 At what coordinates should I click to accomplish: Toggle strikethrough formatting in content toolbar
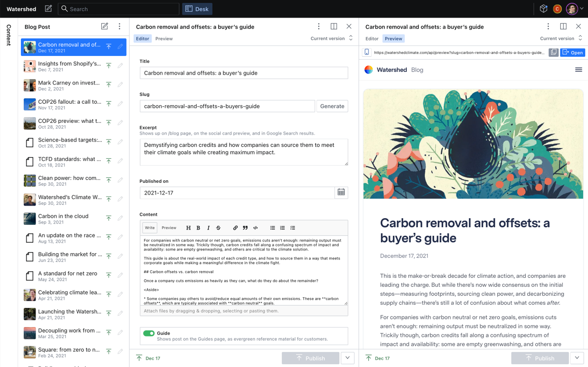click(218, 228)
